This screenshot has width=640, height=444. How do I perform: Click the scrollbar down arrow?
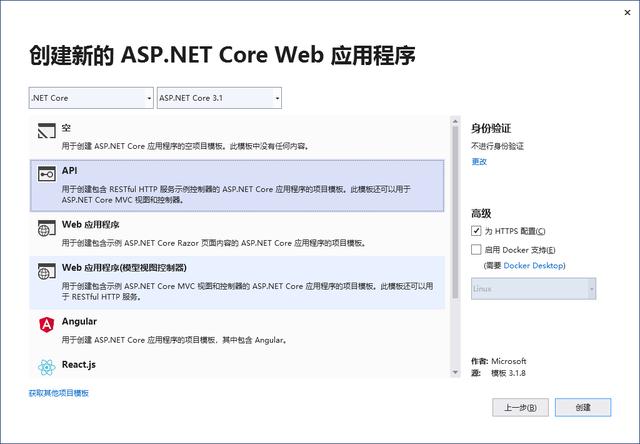click(x=455, y=372)
